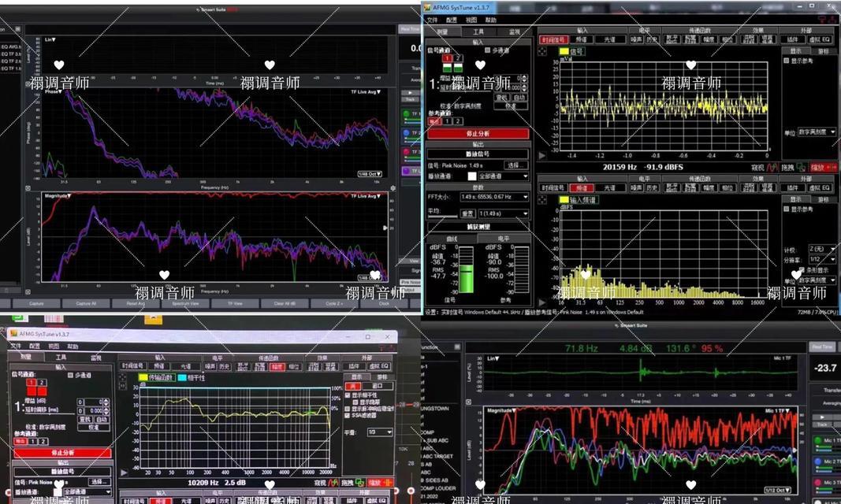The width and height of the screenshot is (841, 504).
Task: Click the play triangle under the time-signal graph
Action: [541, 155]
